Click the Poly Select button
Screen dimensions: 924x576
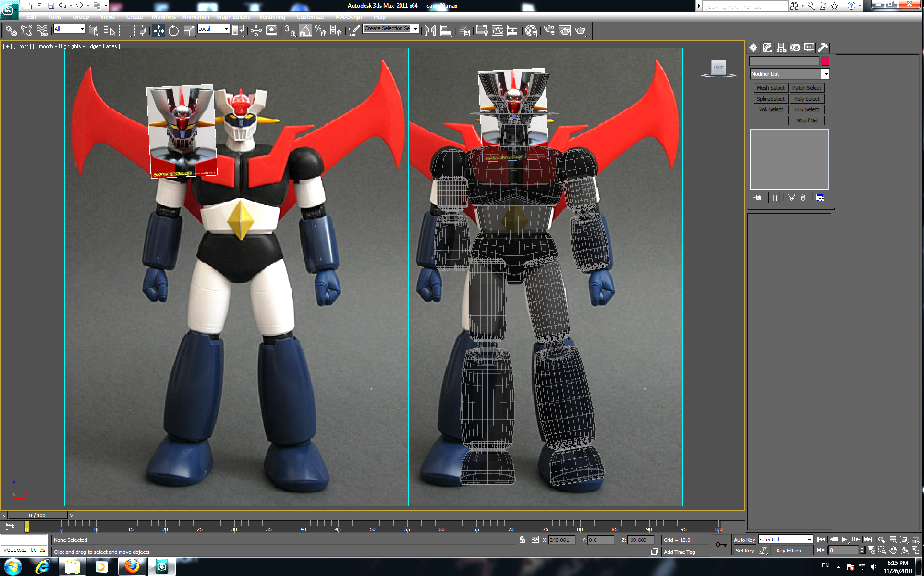807,99
